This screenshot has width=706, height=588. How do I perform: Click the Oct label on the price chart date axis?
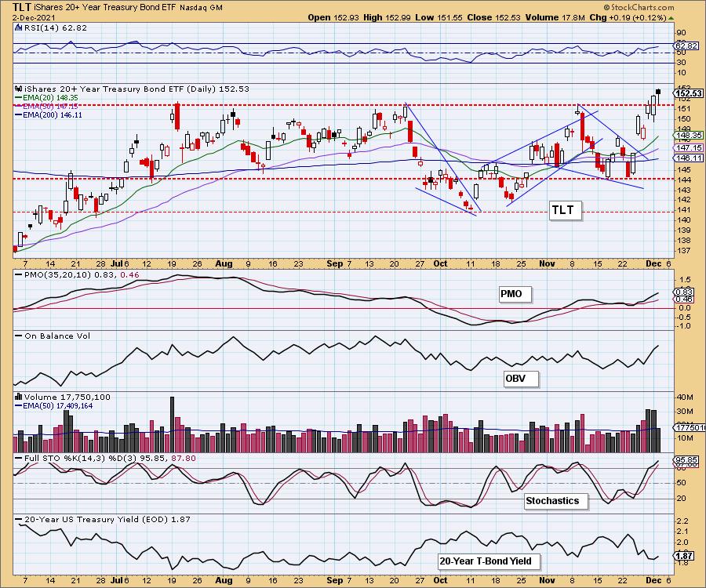click(441, 264)
